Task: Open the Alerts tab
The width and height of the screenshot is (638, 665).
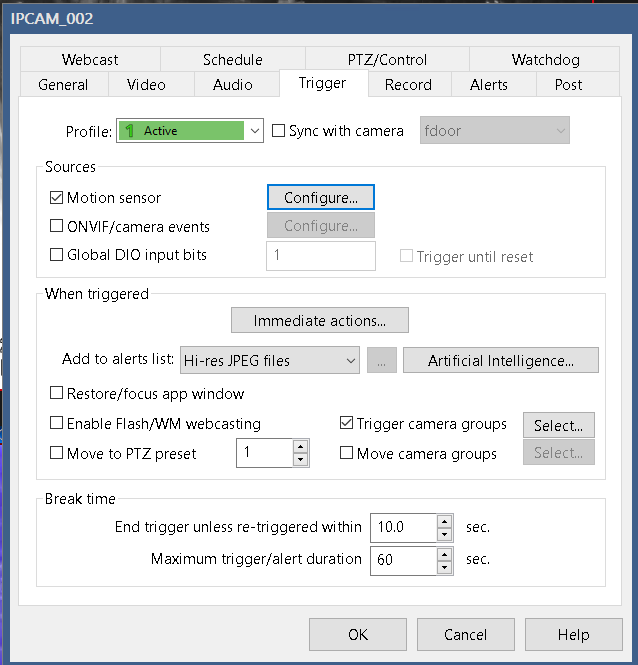Action: 488,85
